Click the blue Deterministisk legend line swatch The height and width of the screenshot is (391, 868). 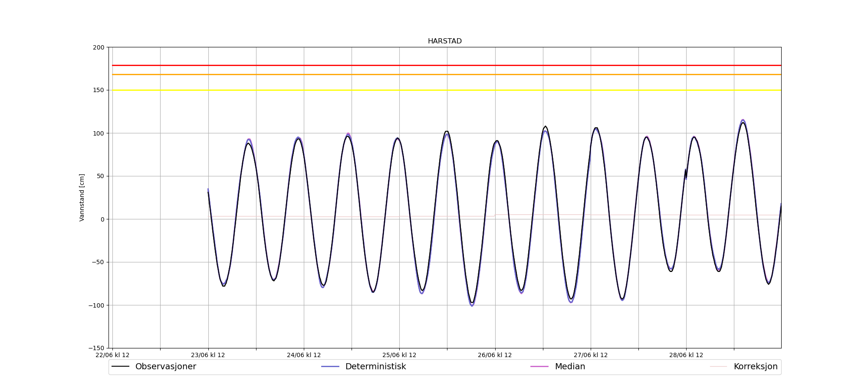click(x=330, y=367)
